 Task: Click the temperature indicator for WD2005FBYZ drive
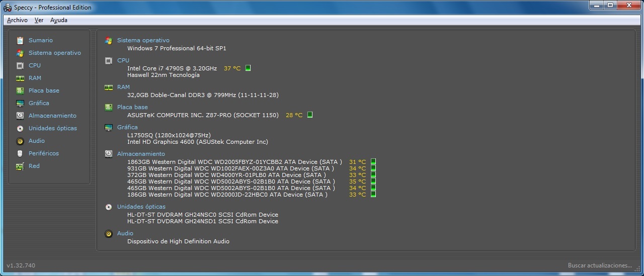pyautogui.click(x=373, y=162)
